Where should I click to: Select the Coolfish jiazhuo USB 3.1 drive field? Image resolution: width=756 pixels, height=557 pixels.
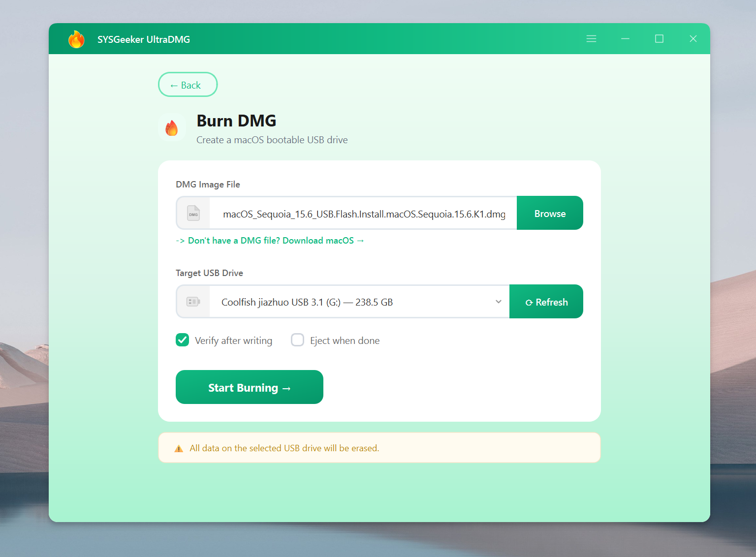(345, 302)
